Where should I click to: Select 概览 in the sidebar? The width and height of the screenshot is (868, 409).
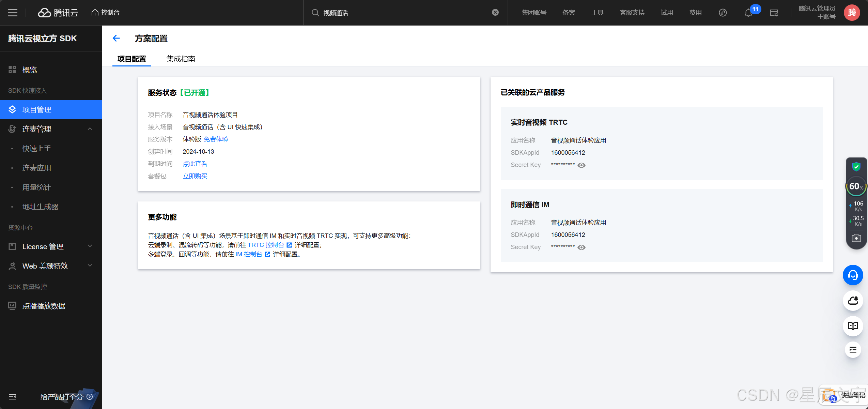(30, 70)
